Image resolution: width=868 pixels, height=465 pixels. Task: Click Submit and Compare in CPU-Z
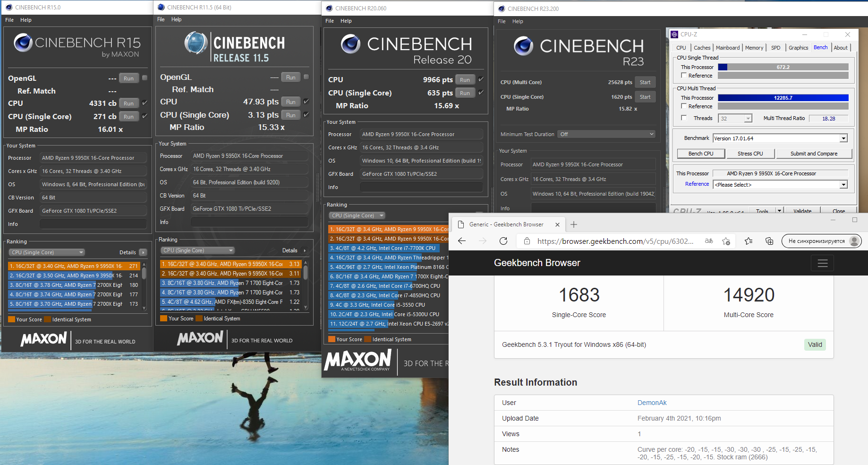(x=814, y=154)
